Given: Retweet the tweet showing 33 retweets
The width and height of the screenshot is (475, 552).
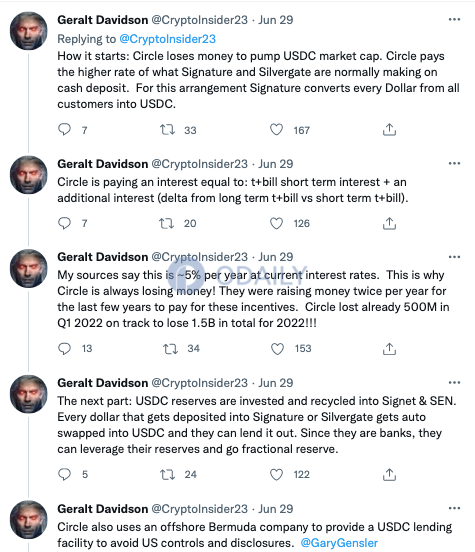Looking at the screenshot, I should point(167,130).
